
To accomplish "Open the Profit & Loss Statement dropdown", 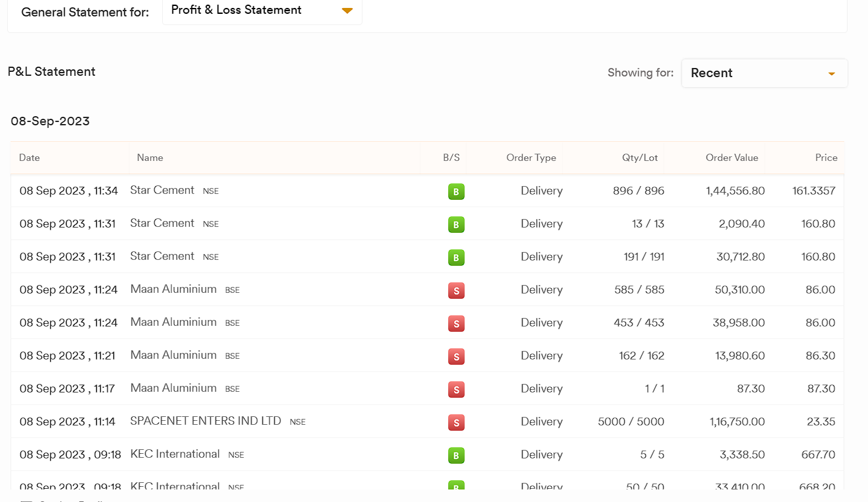I will pos(262,11).
